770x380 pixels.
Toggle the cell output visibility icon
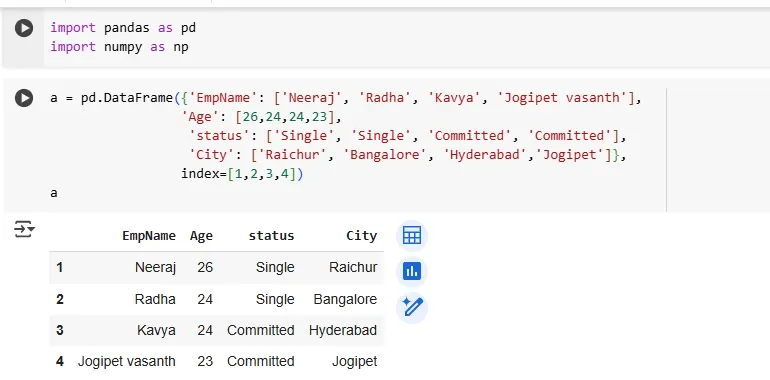(24, 229)
